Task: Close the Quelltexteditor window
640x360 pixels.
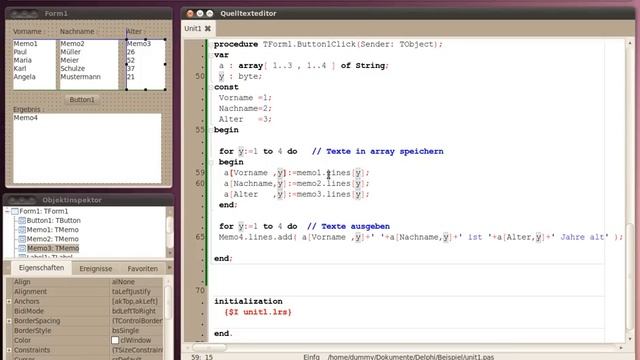Action: click(x=190, y=13)
